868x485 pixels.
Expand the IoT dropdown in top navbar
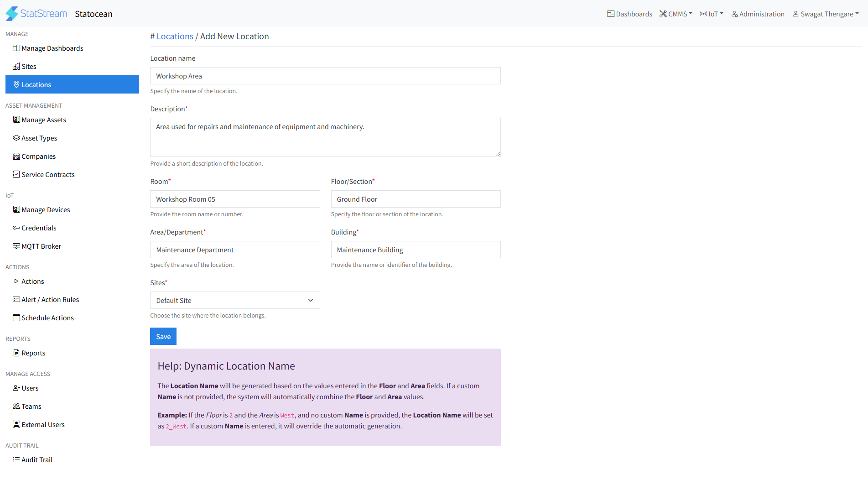pyautogui.click(x=712, y=14)
